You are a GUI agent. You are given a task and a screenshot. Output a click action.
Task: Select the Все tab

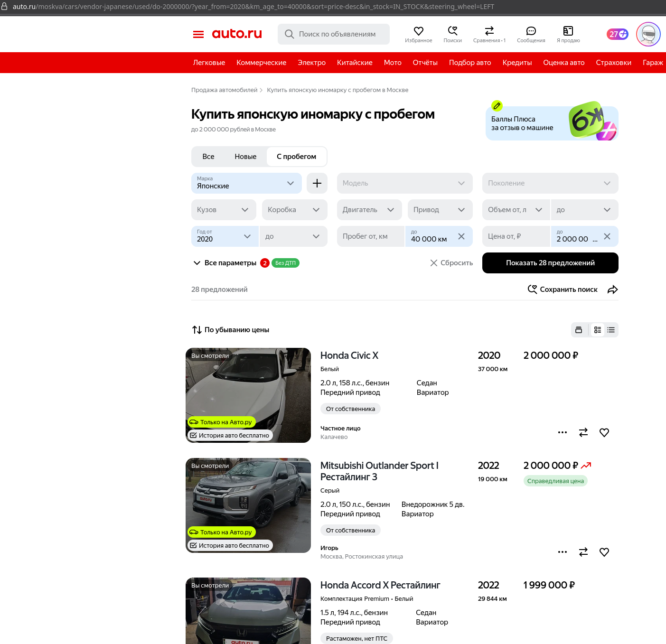click(208, 157)
